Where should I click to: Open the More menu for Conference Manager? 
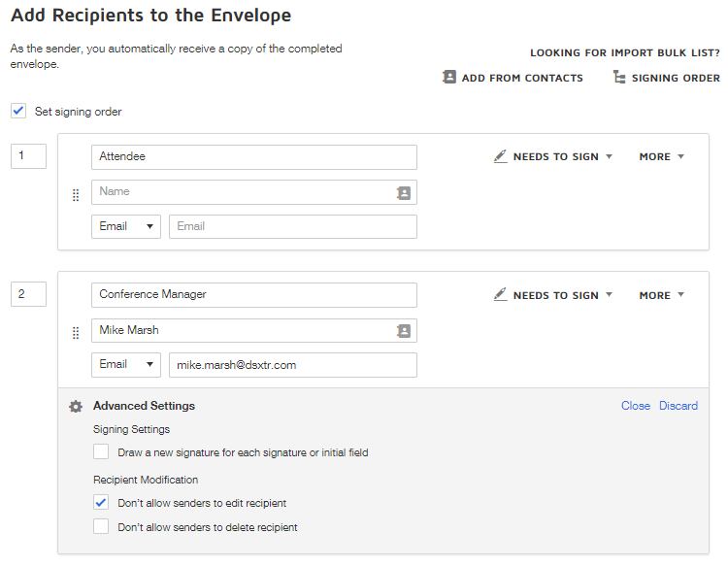tap(661, 295)
